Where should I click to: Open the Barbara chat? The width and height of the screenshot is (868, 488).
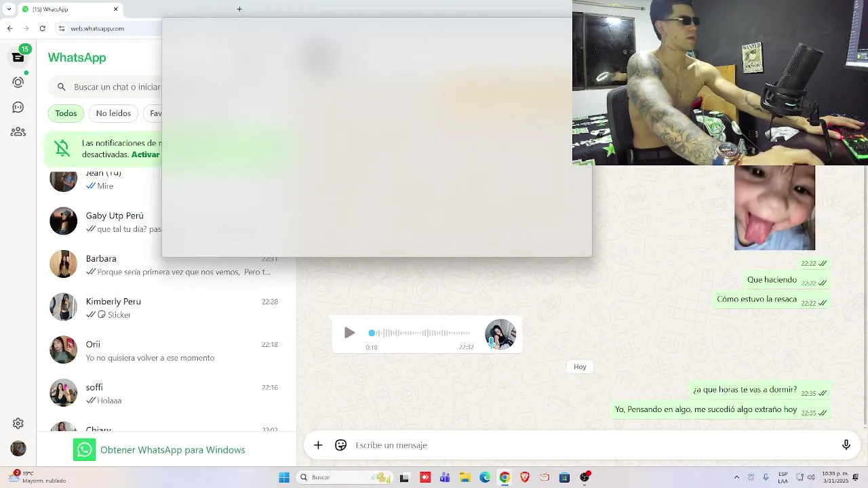[x=166, y=264]
